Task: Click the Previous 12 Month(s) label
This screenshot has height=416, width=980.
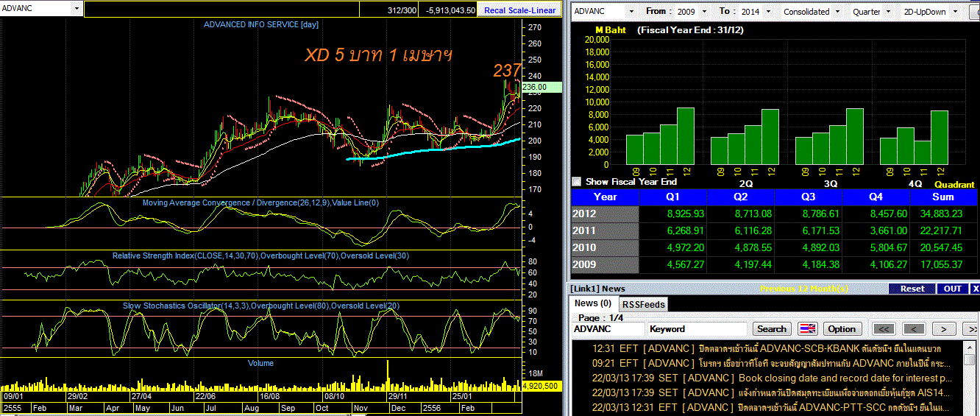Action: tap(803, 289)
